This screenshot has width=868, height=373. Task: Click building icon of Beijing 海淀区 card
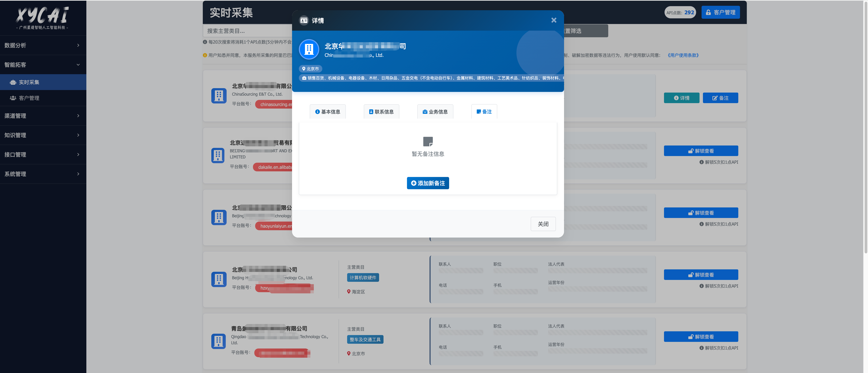pyautogui.click(x=219, y=279)
